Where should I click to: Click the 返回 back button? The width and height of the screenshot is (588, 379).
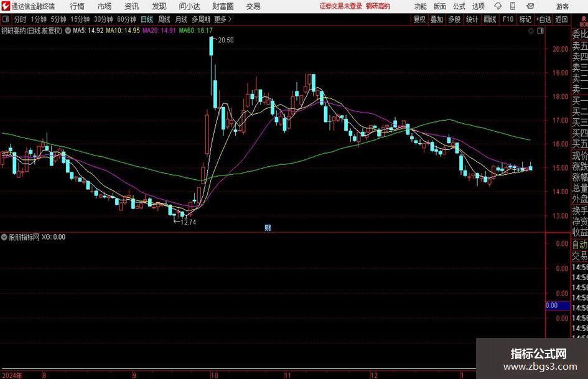coord(561,19)
